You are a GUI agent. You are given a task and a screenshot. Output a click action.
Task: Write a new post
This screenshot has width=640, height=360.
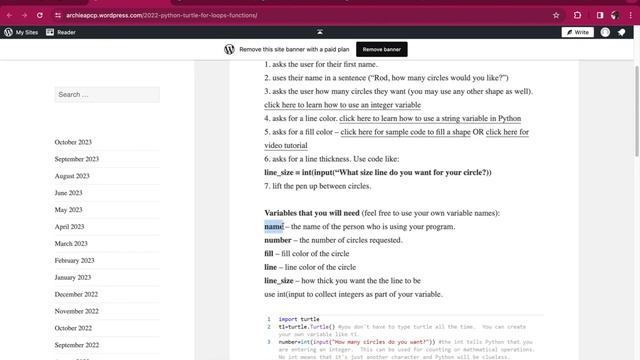pos(578,32)
